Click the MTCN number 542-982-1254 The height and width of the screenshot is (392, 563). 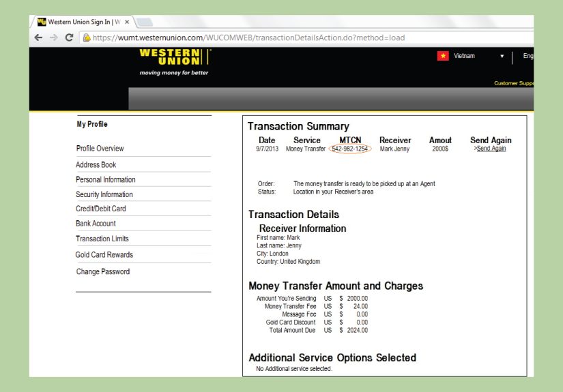point(349,149)
